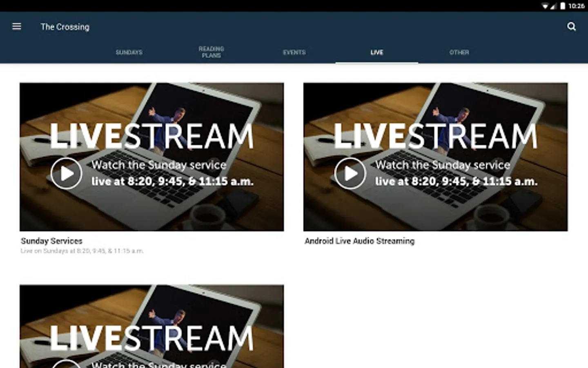This screenshot has height=368, width=588.
Task: Open Android Live Audio Streaming
Action: click(360, 241)
